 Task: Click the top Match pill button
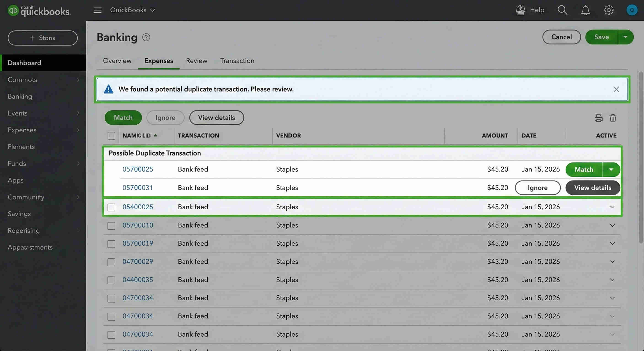pos(123,118)
